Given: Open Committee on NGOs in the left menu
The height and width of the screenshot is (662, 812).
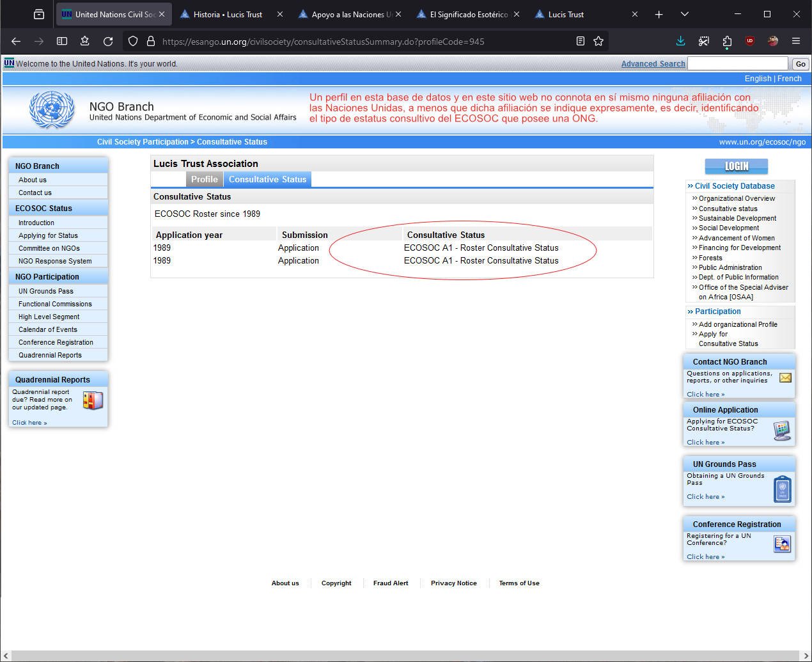Looking at the screenshot, I should (49, 248).
